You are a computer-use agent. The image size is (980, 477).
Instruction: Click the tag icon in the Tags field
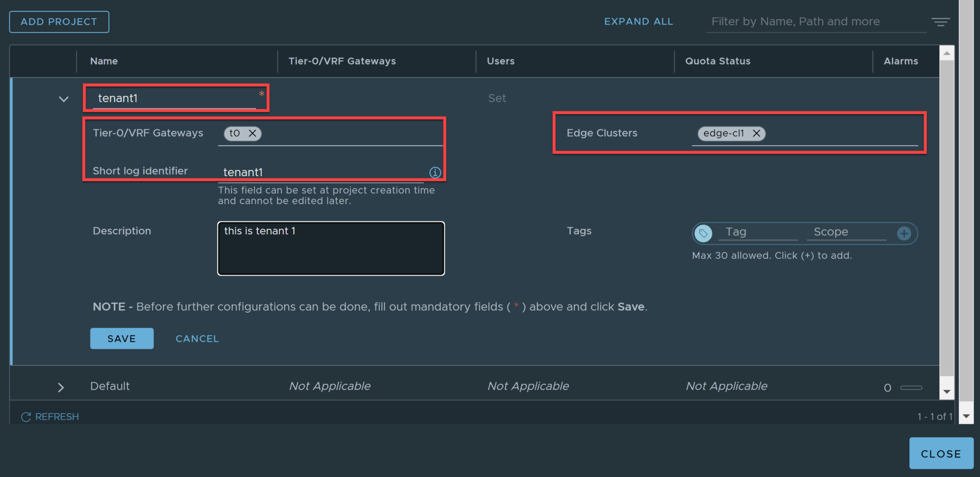703,233
